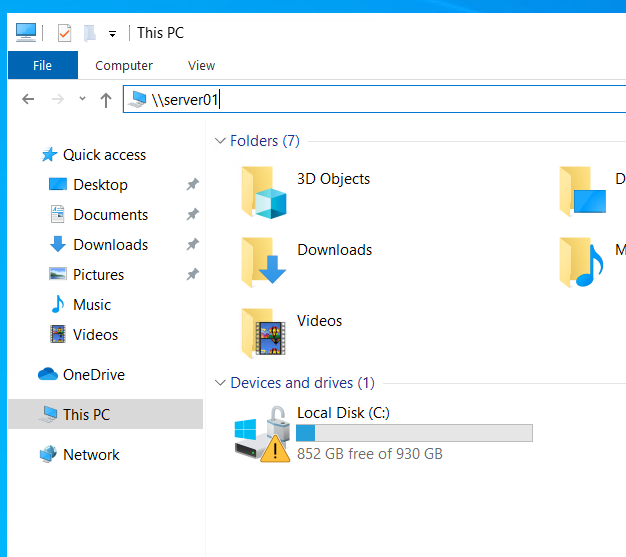Click the pin icon beside Pictures
Image resolution: width=626 pixels, height=557 pixels.
(x=192, y=274)
